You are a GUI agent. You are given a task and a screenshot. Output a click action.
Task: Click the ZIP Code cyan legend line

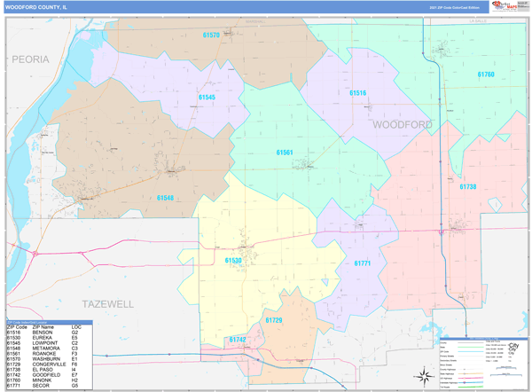pyautogui.click(x=471, y=351)
